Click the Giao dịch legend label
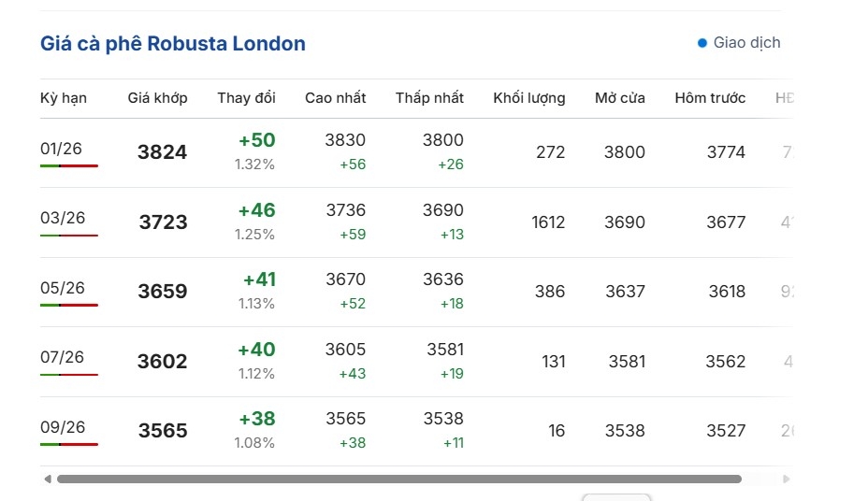This screenshot has height=501, width=868. tap(746, 43)
